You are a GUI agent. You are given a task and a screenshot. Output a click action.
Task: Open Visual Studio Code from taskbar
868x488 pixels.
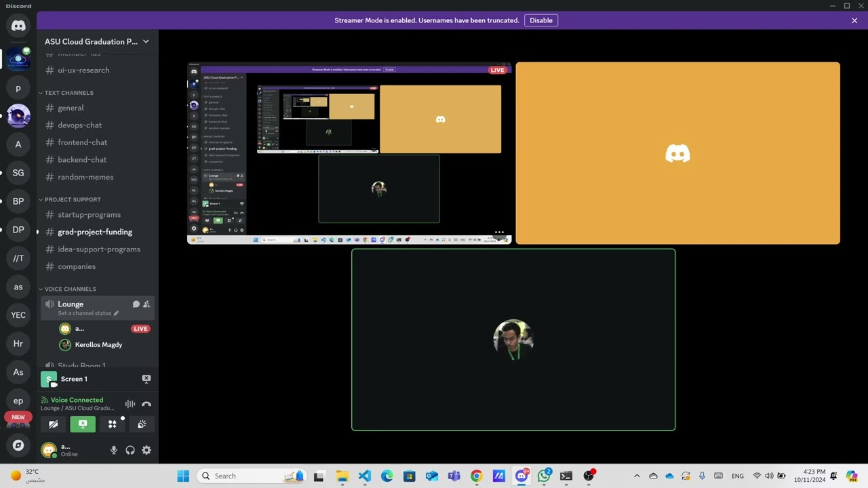tap(364, 476)
